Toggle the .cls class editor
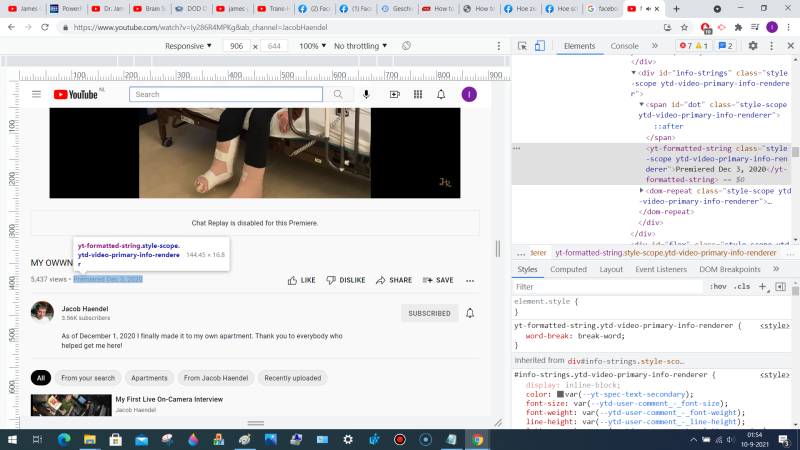This screenshot has height=450, width=800. point(742,287)
